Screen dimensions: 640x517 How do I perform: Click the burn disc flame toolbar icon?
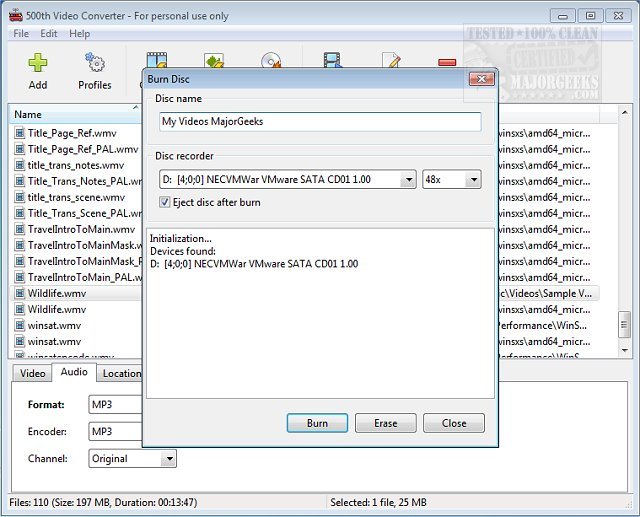tap(271, 60)
